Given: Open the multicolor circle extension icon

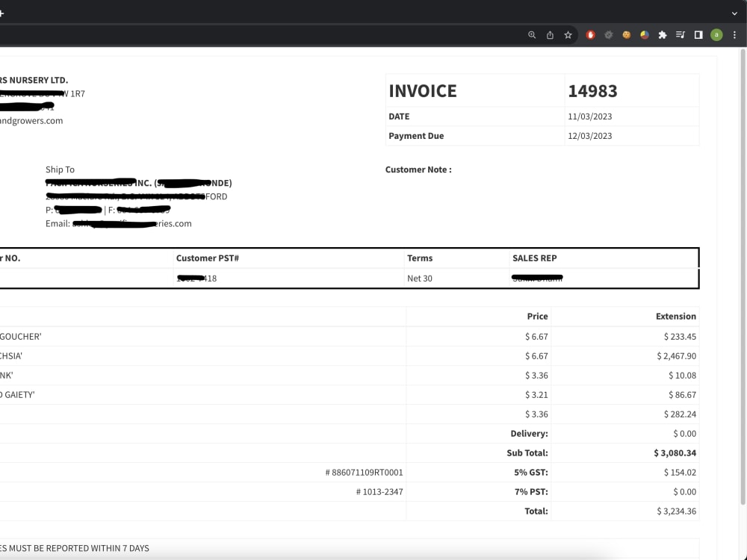Looking at the screenshot, I should 645,35.
